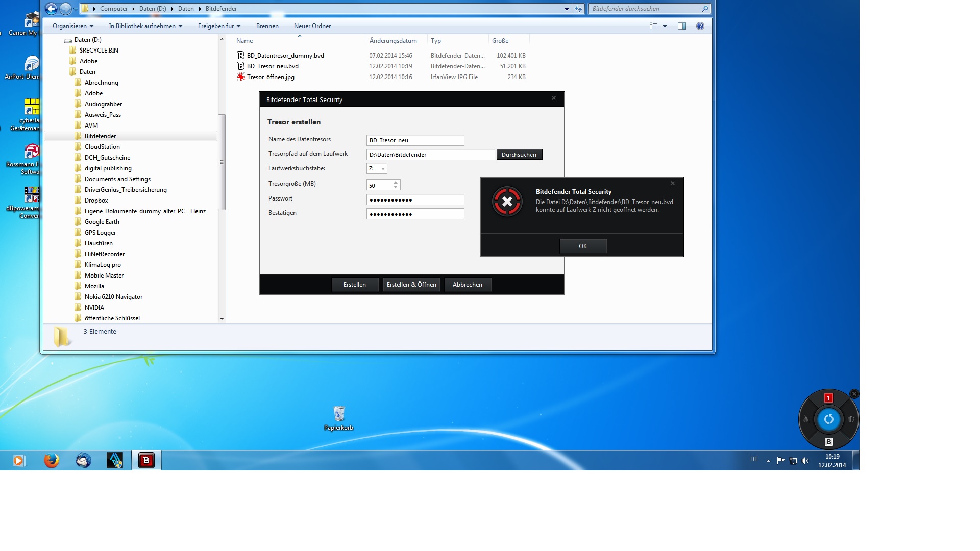Click the Action Center flag icon
The height and width of the screenshot is (551, 980).
(x=780, y=461)
